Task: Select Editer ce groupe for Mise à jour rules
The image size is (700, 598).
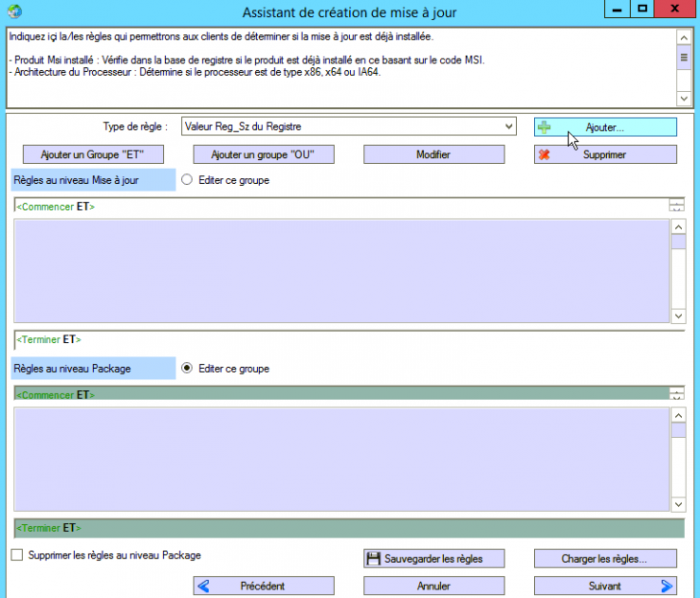Action: pos(187,179)
